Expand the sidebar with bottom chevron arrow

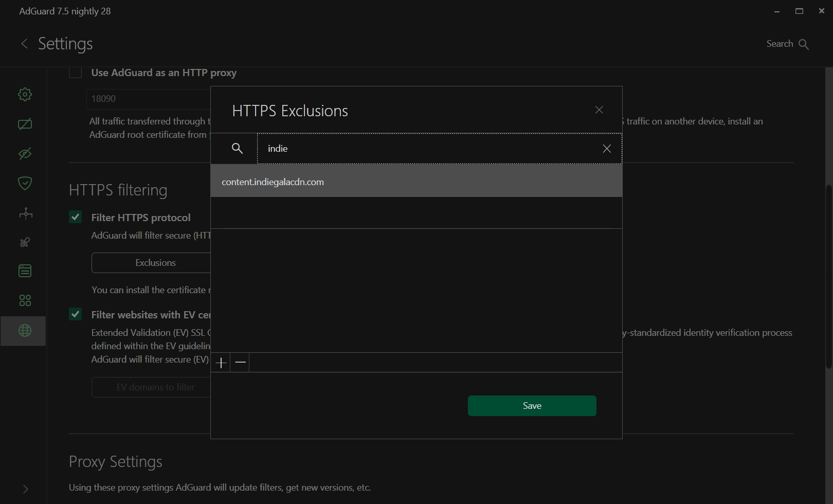[25, 489]
